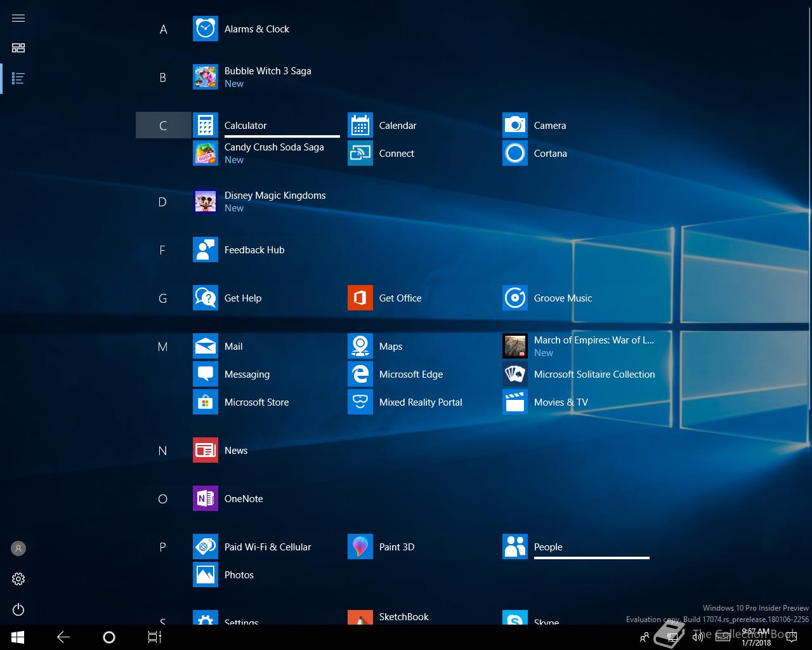The image size is (812, 650).
Task: Launch Bubble Witch 3 Saga icon
Action: point(206,77)
